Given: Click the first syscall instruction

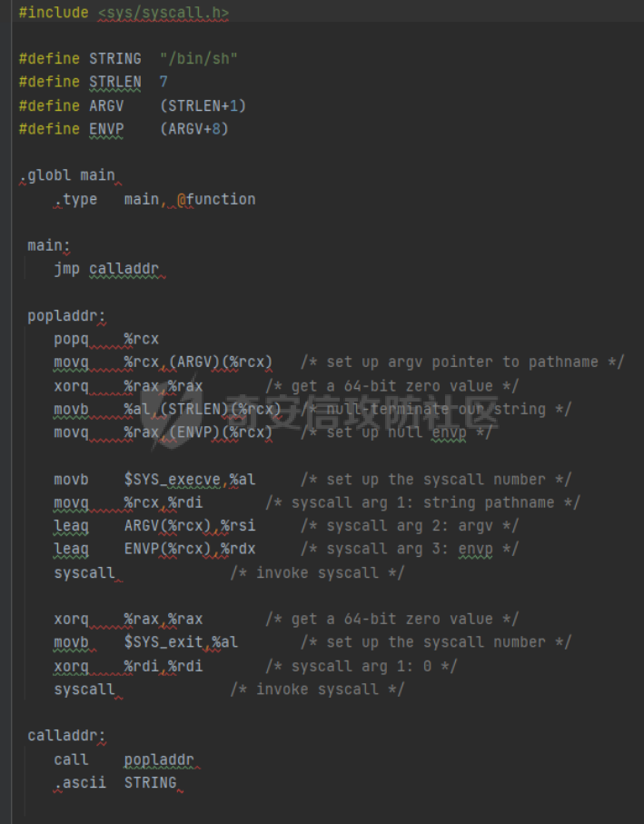Looking at the screenshot, I should (84, 572).
